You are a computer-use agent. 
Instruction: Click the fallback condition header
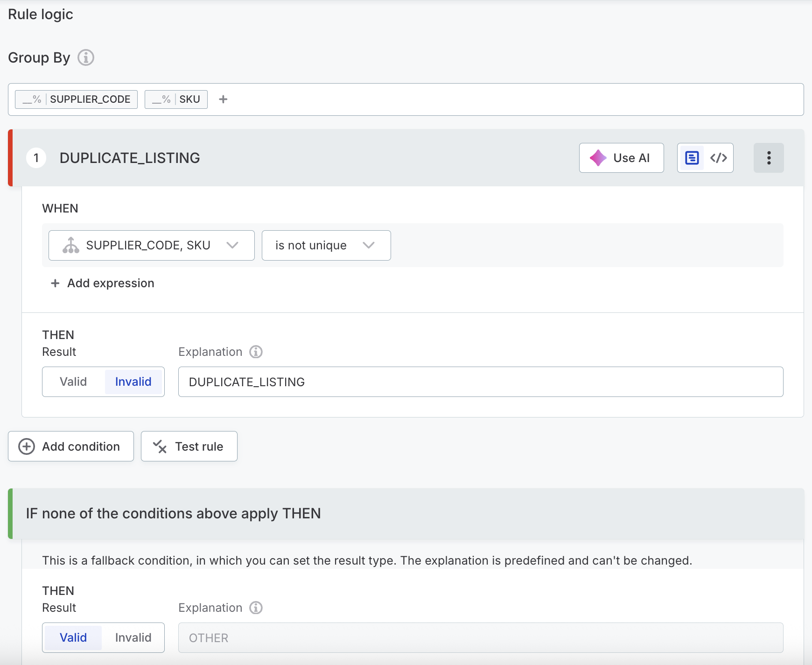[x=406, y=514]
